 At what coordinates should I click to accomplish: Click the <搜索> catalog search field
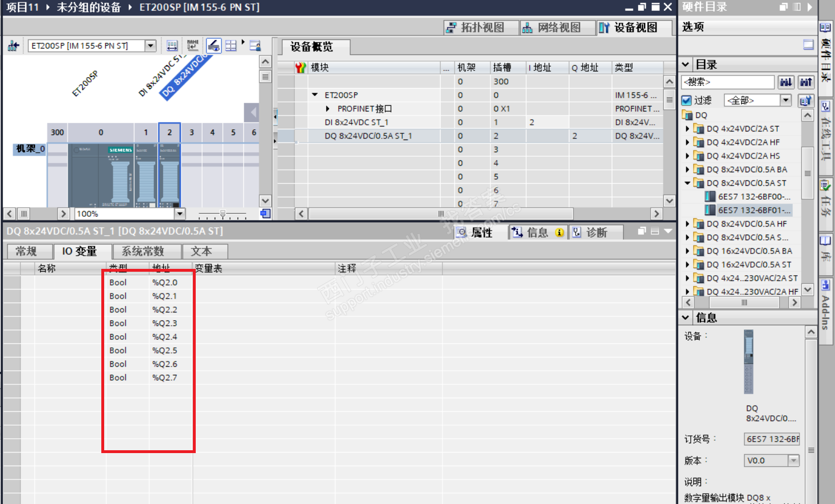pos(728,82)
